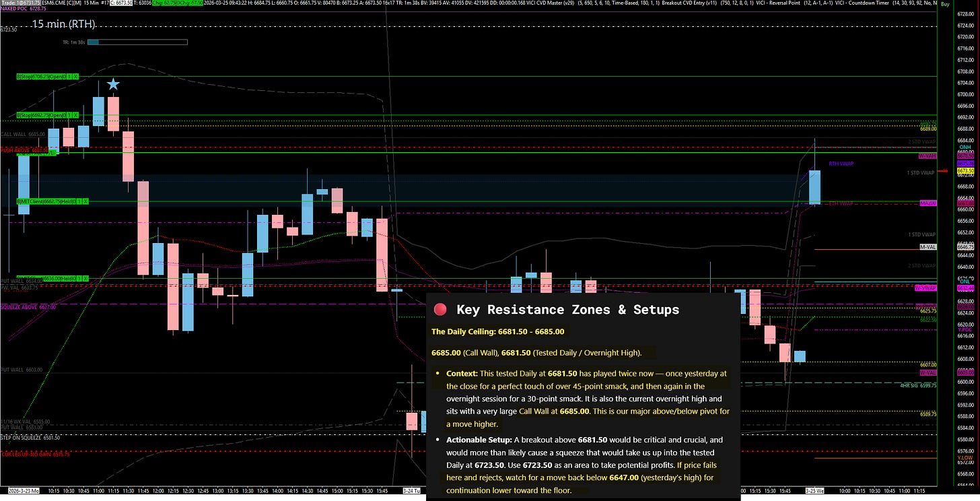The image size is (980, 501).
Task: Click the ETH VWAP label
Action: [x=840, y=203]
